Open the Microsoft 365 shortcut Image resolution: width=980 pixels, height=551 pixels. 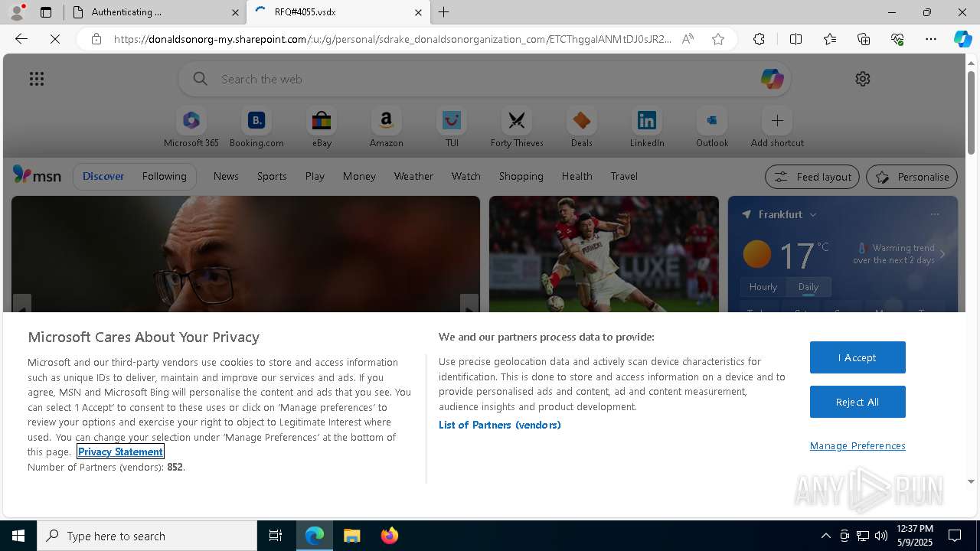click(191, 127)
